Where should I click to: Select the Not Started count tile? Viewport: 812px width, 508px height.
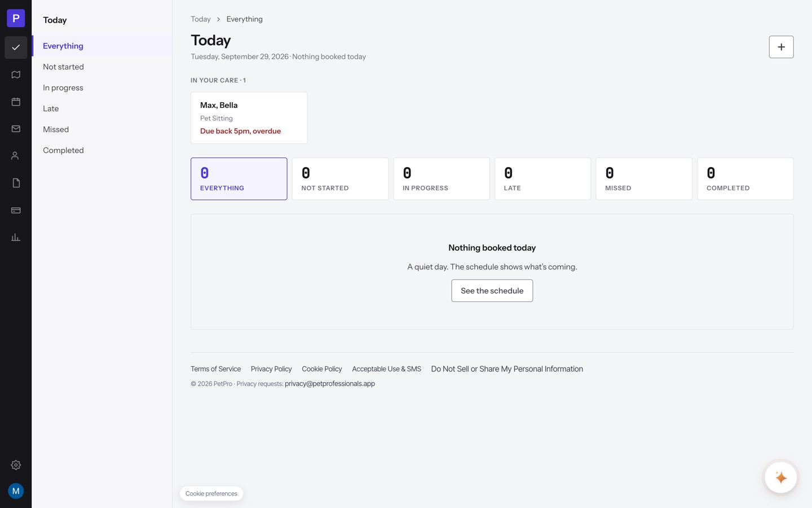pos(340,179)
